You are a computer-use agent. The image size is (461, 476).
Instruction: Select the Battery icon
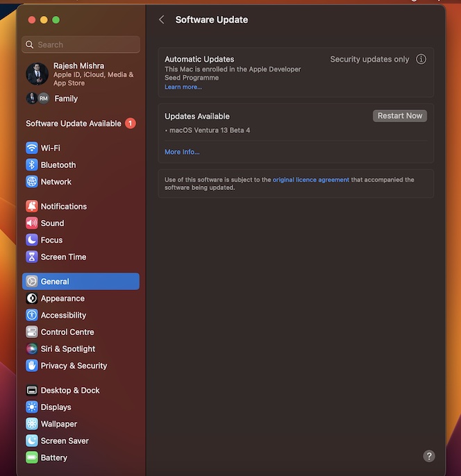point(31,457)
